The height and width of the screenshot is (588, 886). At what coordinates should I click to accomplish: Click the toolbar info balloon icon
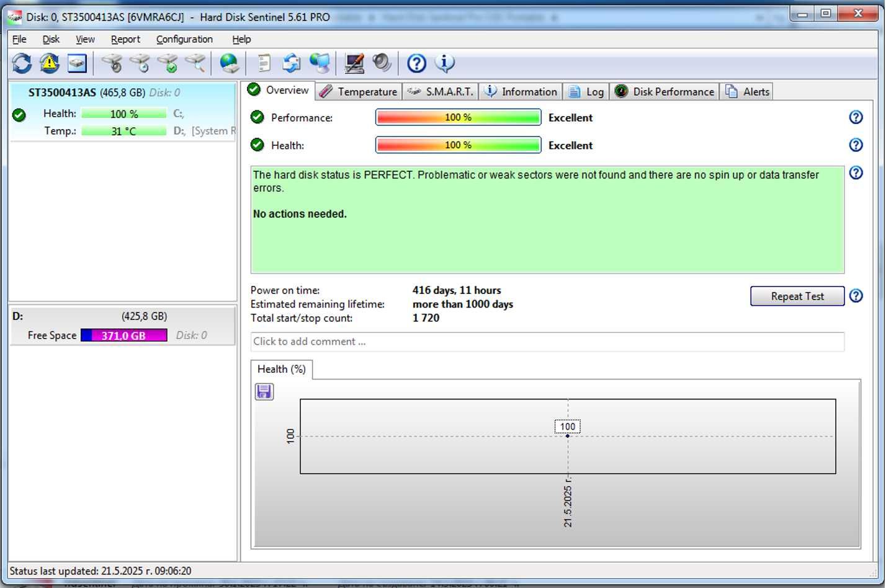tap(444, 63)
